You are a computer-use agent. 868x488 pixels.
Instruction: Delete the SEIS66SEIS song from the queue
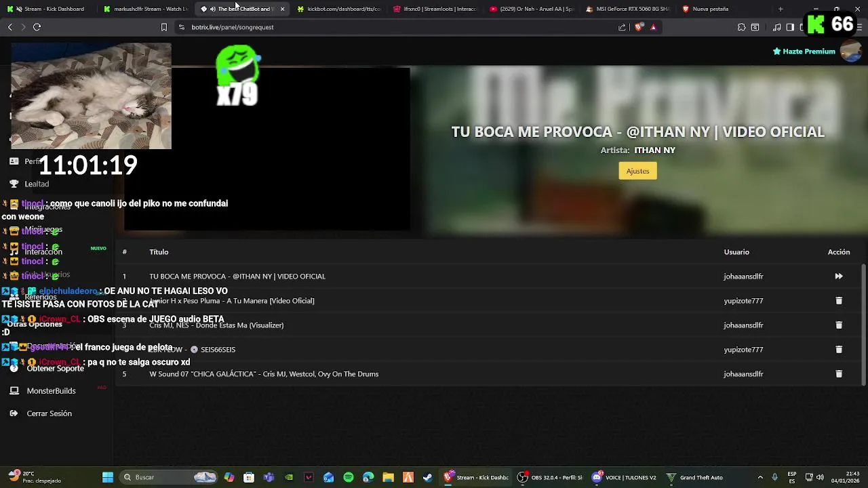click(839, 349)
